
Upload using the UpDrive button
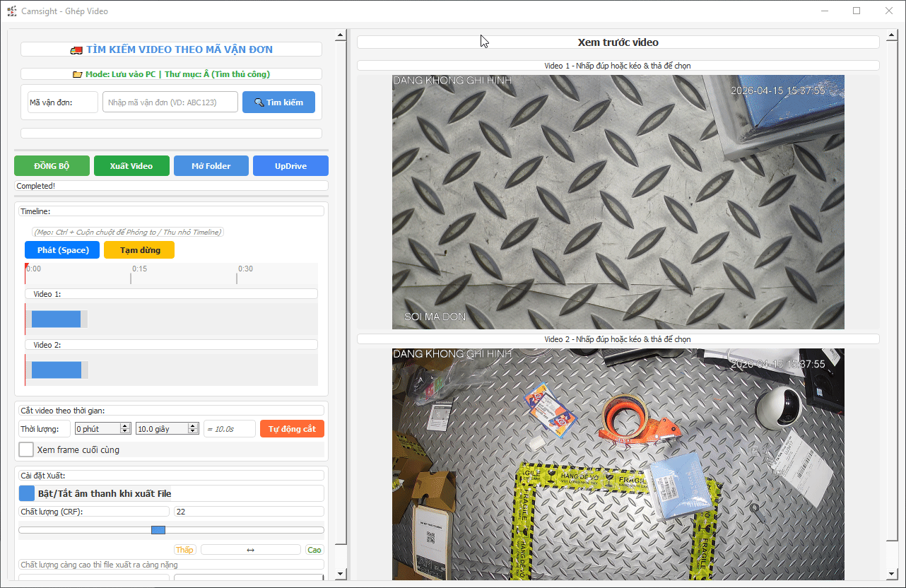click(x=290, y=166)
